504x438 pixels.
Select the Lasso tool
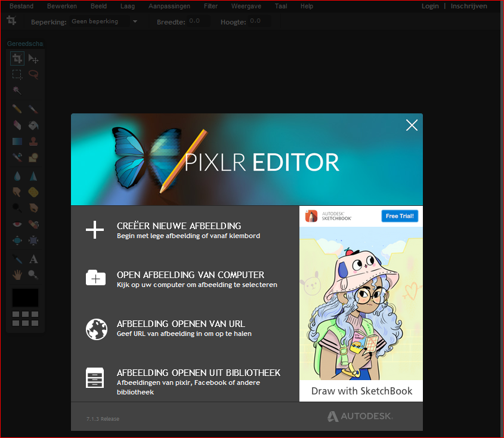34,75
